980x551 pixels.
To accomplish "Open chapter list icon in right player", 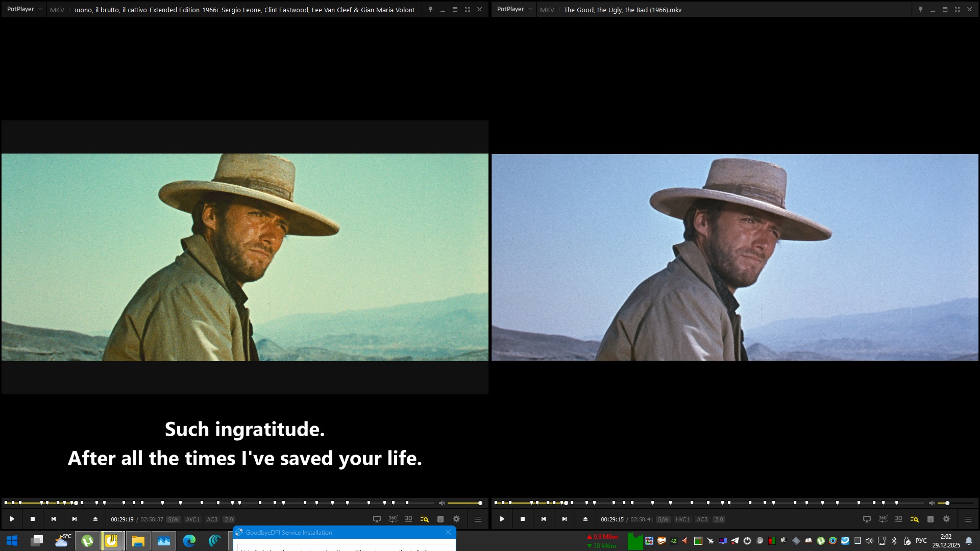I will (930, 519).
